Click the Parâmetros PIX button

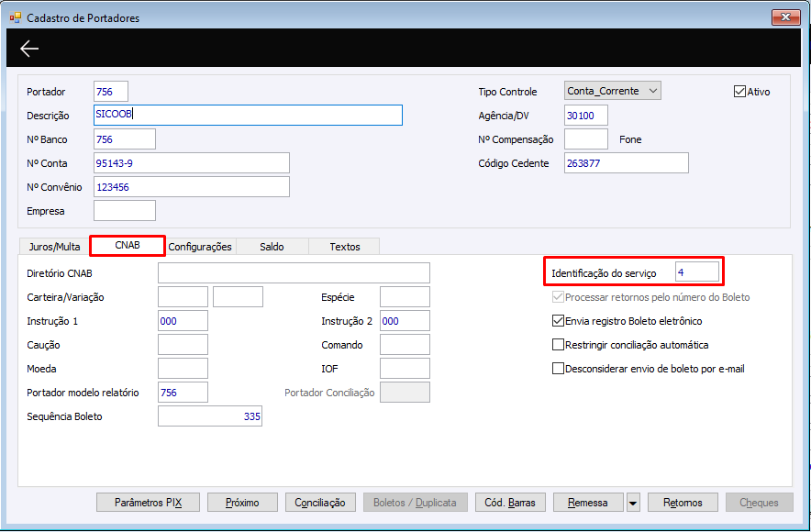(148, 503)
